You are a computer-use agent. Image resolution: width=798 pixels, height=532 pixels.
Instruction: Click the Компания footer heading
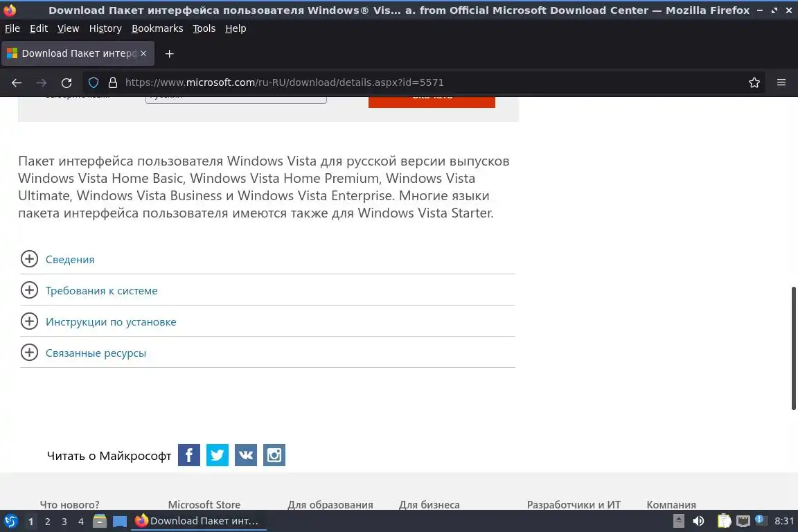pos(671,504)
